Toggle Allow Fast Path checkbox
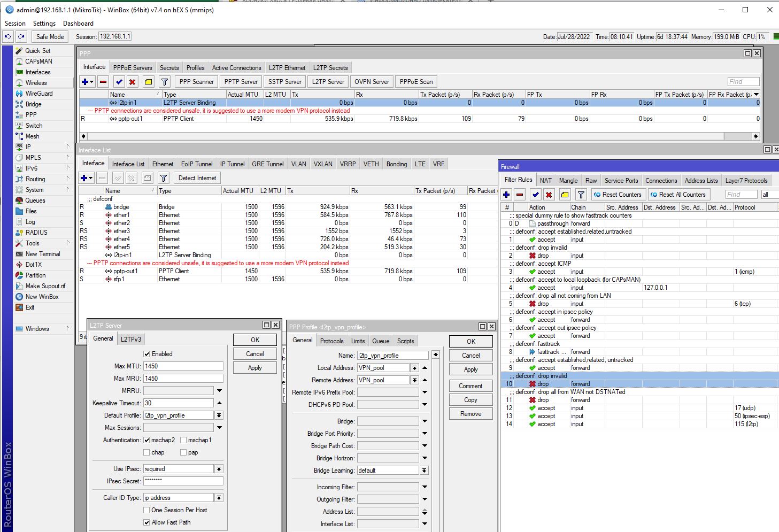The width and height of the screenshot is (779, 532). tap(146, 522)
